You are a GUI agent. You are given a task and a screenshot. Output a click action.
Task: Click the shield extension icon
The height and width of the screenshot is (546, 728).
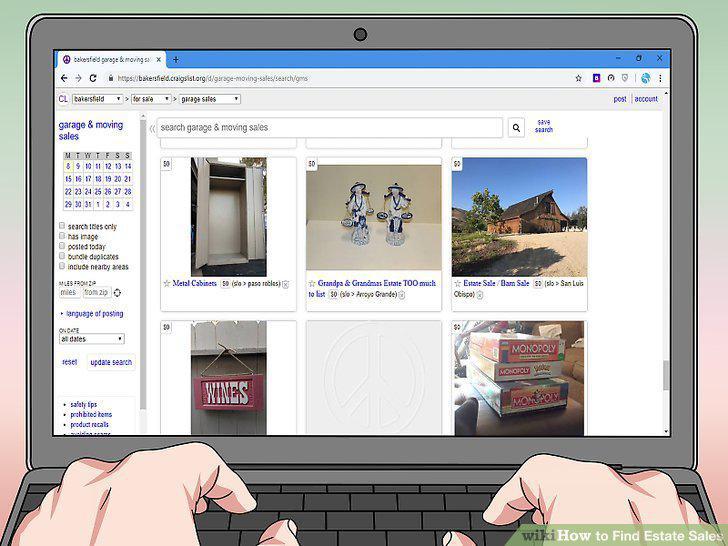(625, 78)
